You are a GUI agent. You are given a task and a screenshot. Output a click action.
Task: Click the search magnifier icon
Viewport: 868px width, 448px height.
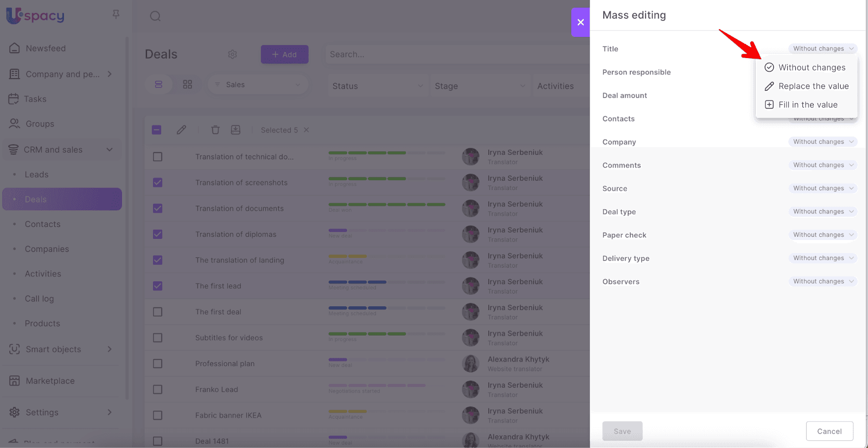coord(155,16)
